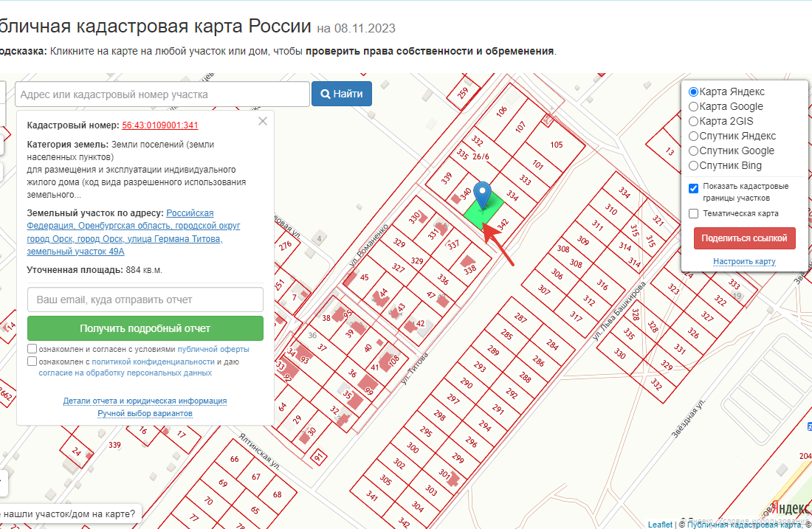Click Поделиться ссылкой button

click(744, 238)
